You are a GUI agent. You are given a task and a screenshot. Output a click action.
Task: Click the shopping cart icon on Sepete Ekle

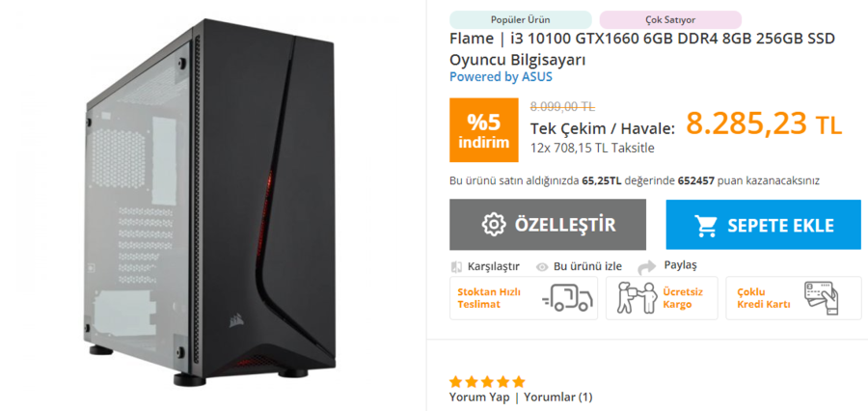click(x=706, y=226)
